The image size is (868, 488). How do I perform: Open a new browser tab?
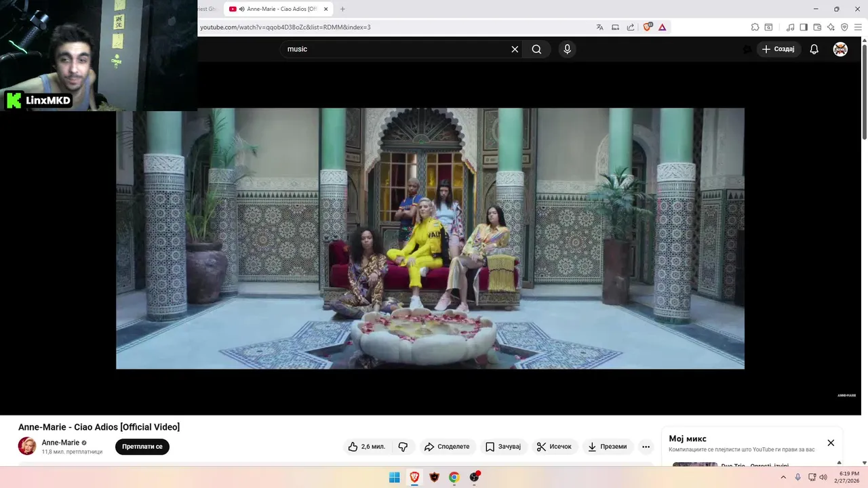342,9
